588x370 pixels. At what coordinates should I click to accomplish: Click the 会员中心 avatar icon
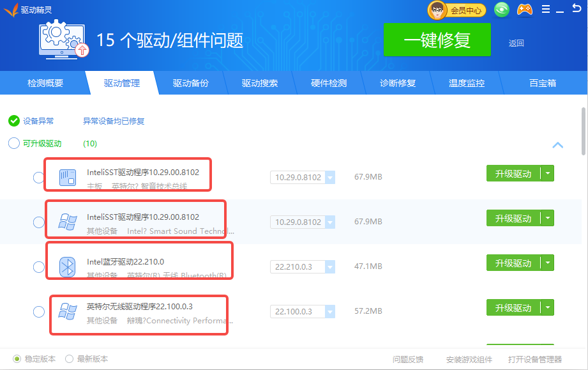coord(437,10)
